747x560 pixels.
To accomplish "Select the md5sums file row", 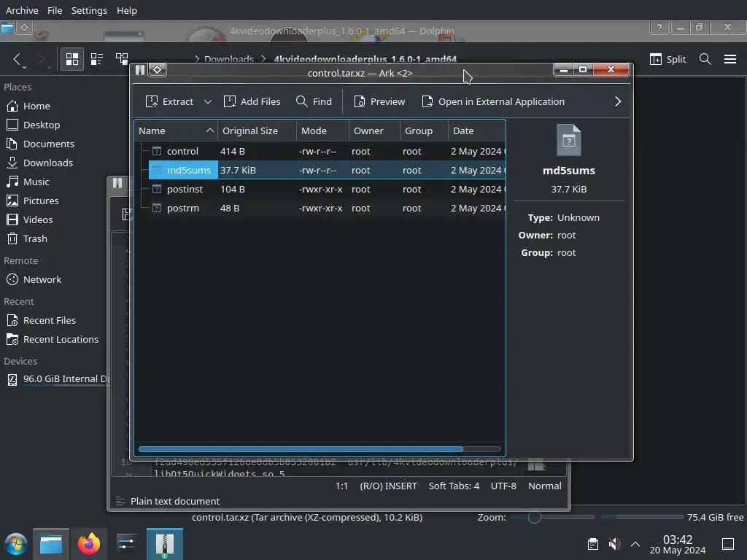I will tap(320, 170).
